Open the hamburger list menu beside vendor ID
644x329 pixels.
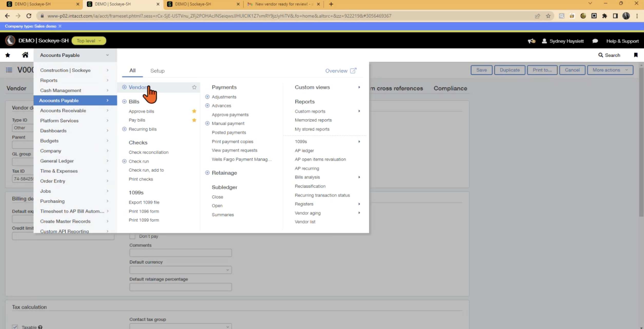click(9, 70)
